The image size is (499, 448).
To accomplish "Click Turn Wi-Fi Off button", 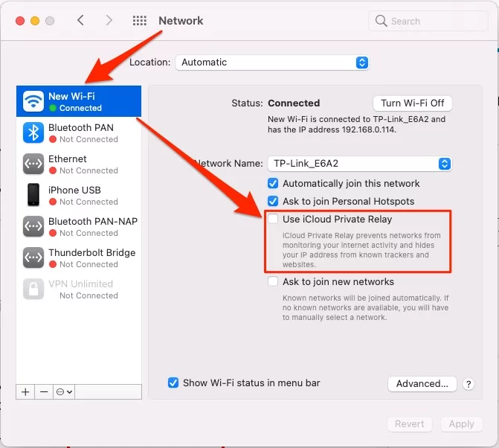I will coord(413,103).
